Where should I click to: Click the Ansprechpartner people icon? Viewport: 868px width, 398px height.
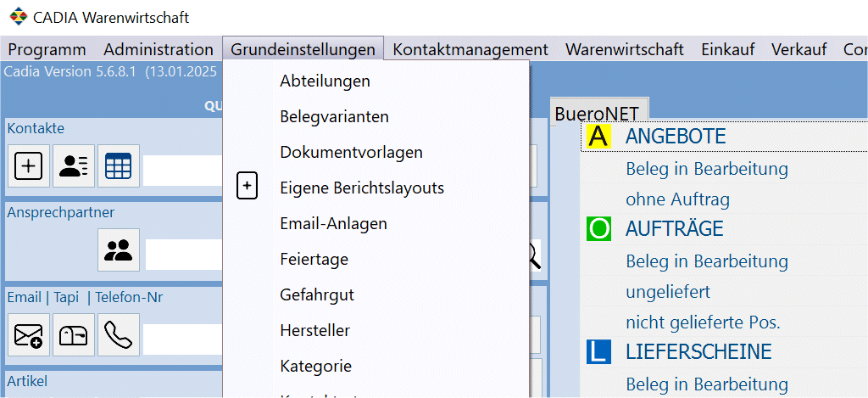[x=119, y=250]
